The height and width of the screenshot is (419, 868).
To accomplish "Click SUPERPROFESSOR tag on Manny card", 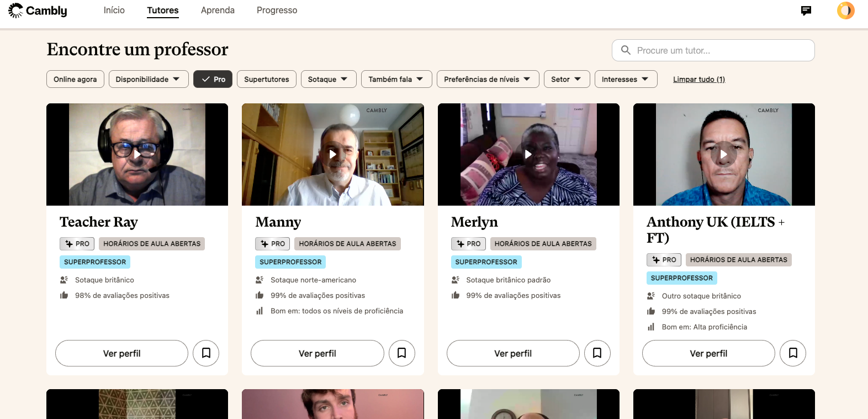I will click(290, 262).
